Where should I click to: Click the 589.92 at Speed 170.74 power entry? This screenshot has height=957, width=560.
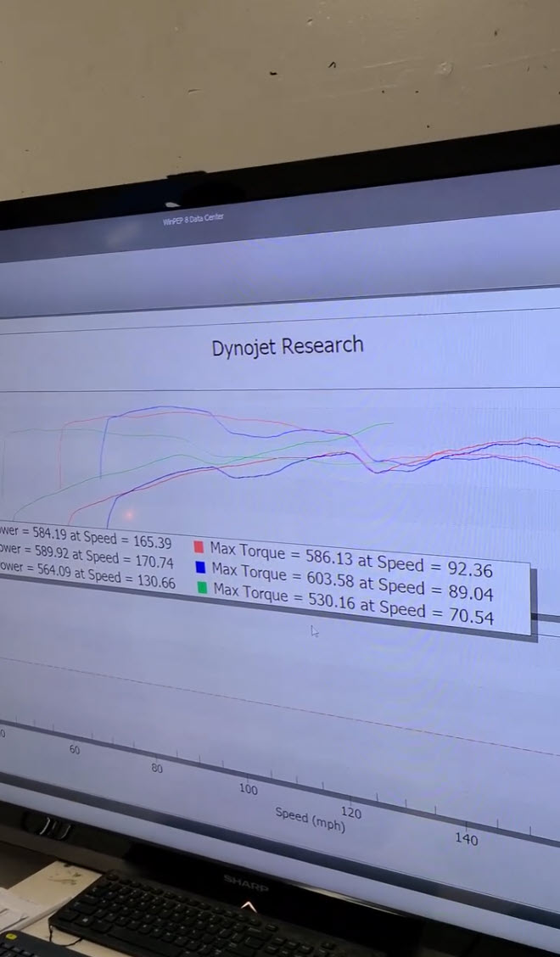coord(86,557)
